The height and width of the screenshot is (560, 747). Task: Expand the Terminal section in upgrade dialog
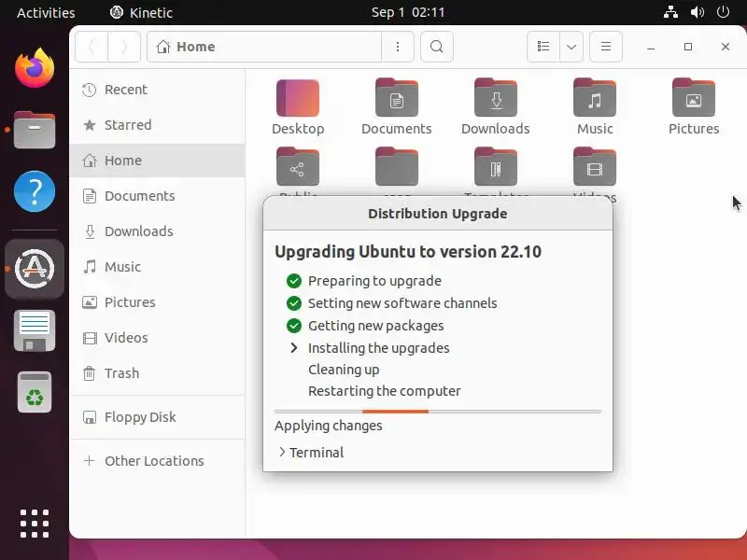pos(311,453)
